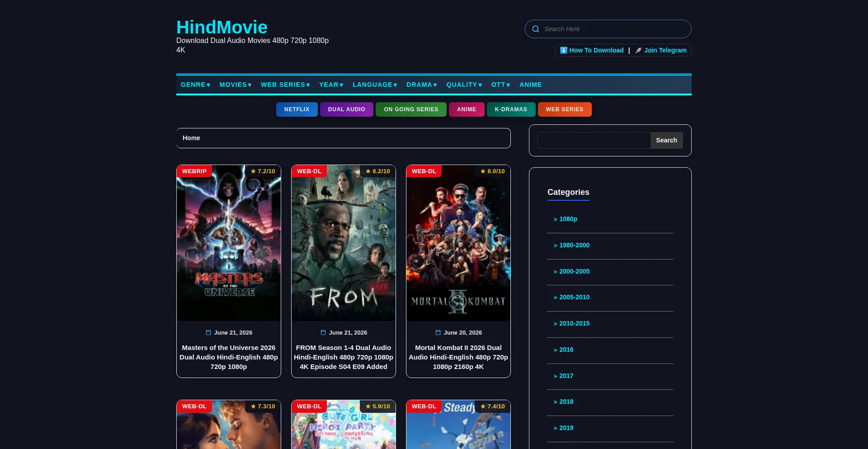Viewport: 868px width, 449px height.
Task: Click the 7.2/10 star rating badge
Action: (263, 171)
